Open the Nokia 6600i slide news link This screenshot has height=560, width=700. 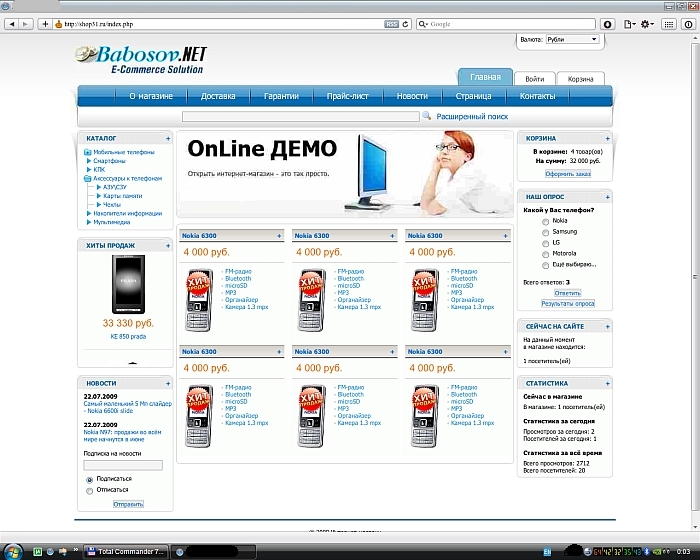(x=127, y=407)
